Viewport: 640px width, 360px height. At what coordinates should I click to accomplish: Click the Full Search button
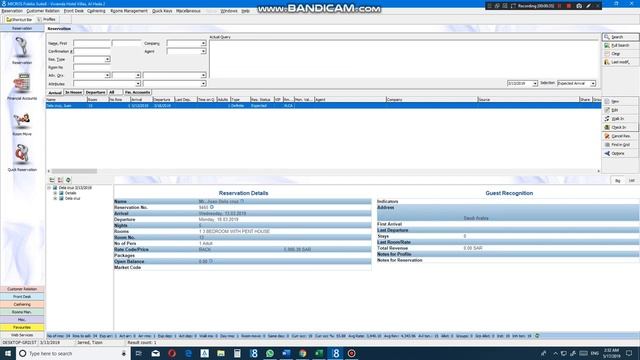[620, 45]
